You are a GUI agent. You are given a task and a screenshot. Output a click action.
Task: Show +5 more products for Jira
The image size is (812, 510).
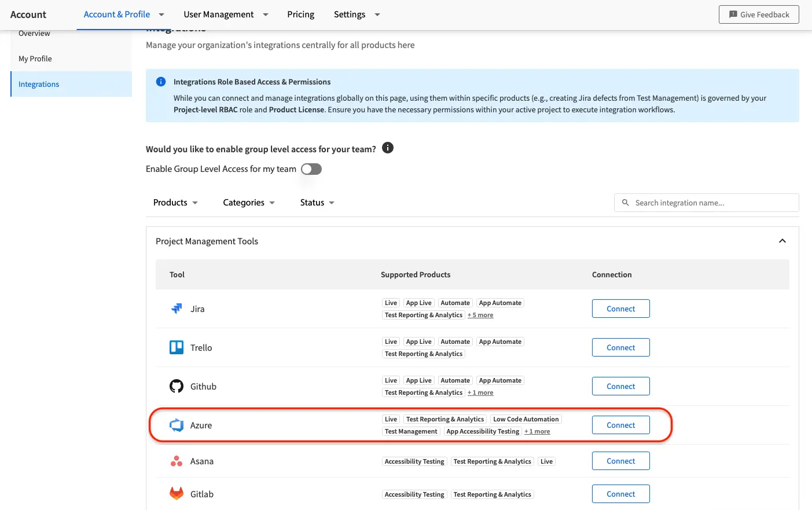click(x=480, y=315)
